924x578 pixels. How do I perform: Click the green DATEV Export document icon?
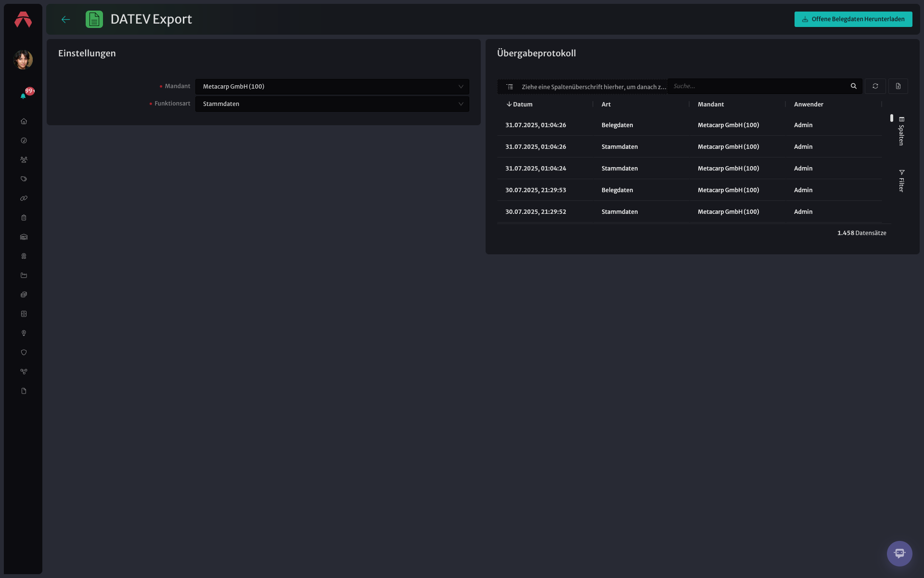click(x=94, y=19)
